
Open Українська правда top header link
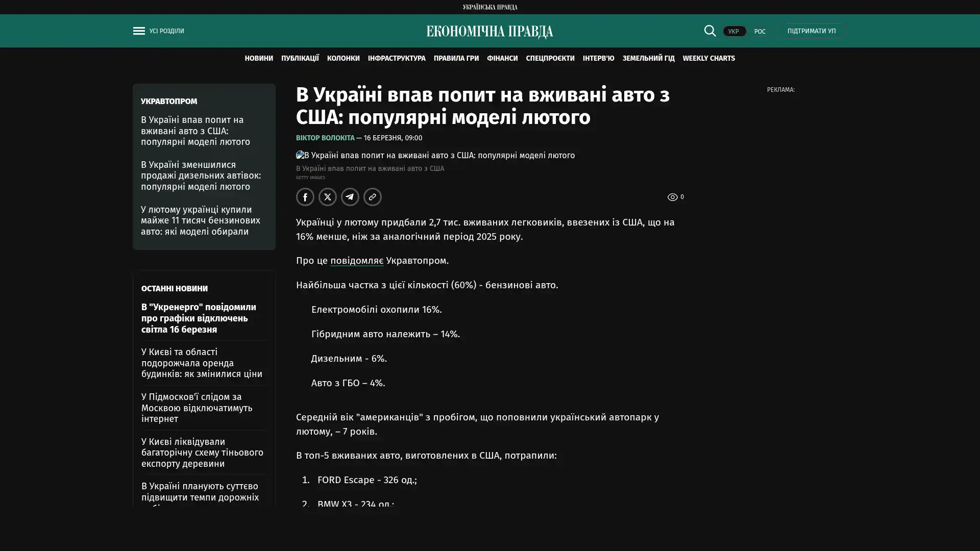tap(489, 7)
